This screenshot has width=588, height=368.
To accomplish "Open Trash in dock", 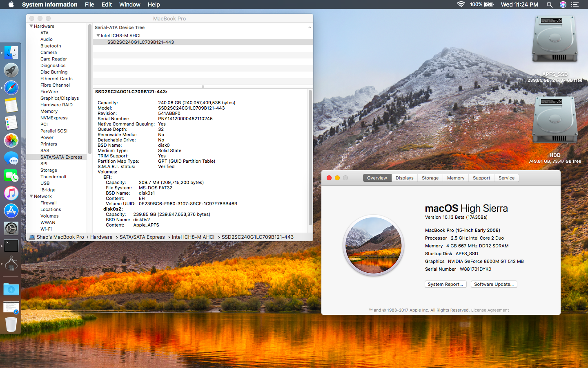I will [x=11, y=324].
